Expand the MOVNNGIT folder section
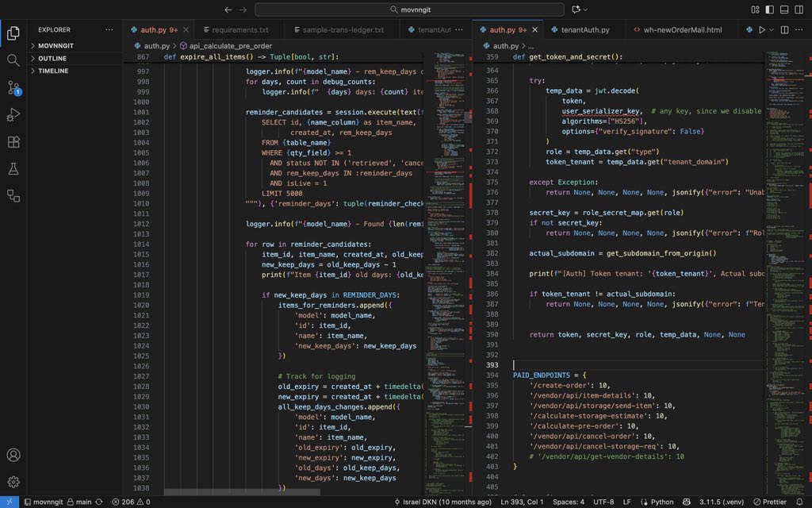The height and width of the screenshot is (508, 812). pyautogui.click(x=75, y=45)
